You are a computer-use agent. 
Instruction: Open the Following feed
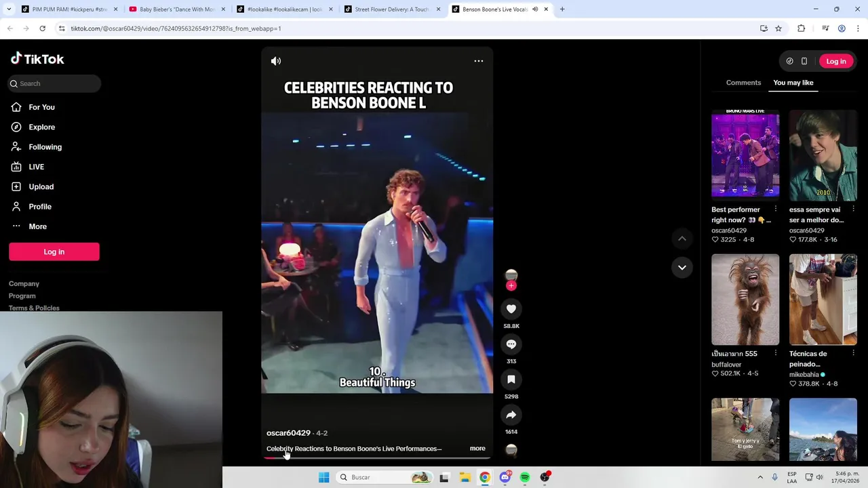45,147
